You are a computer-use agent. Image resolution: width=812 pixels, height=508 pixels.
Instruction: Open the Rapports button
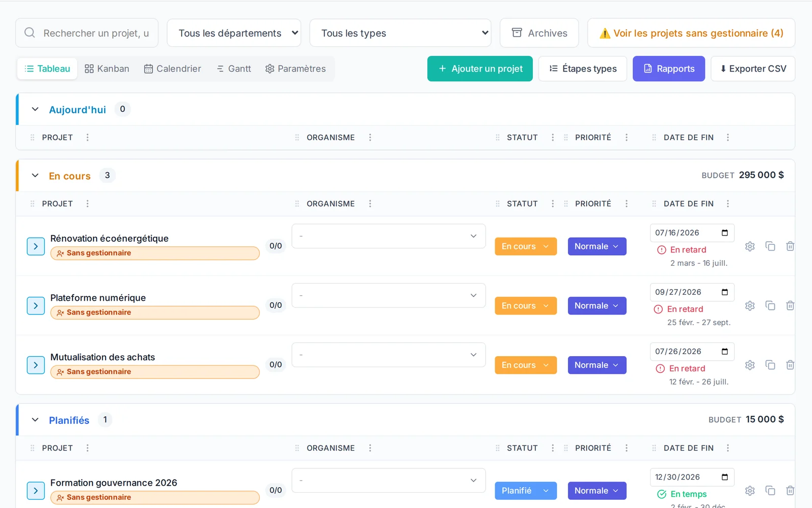point(669,69)
